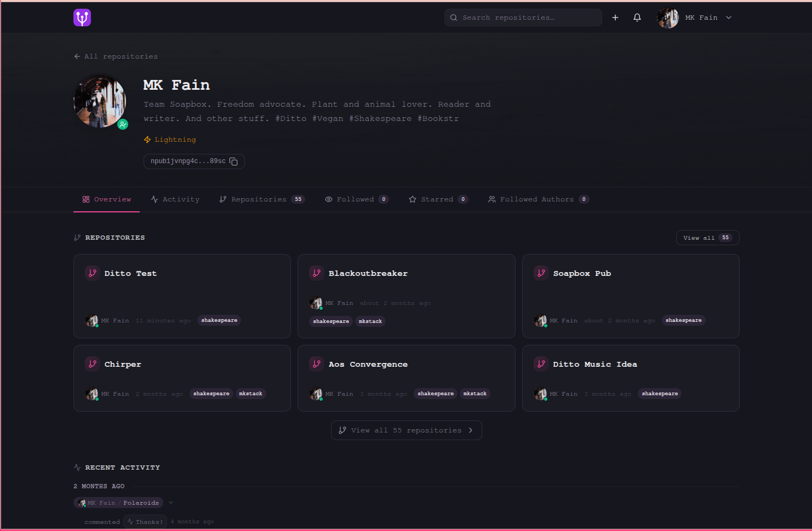Click the Recent Activity heading
This screenshot has height=531, width=812.
123,467
